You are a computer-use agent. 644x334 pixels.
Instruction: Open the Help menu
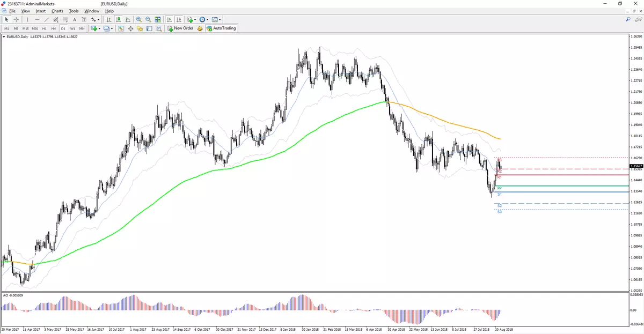pos(109,11)
